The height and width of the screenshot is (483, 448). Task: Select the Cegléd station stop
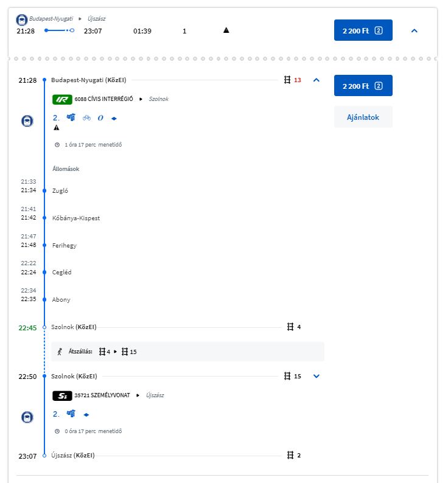(x=61, y=273)
